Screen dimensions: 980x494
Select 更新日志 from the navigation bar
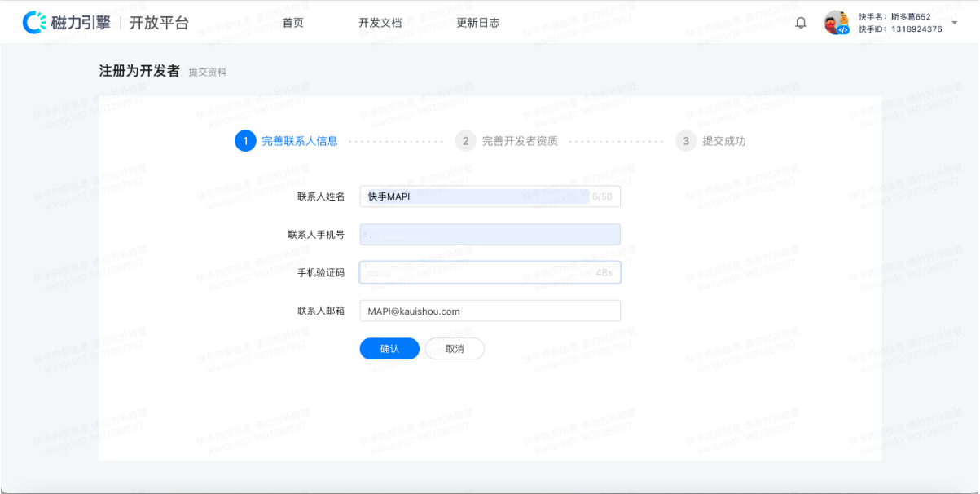477,23
